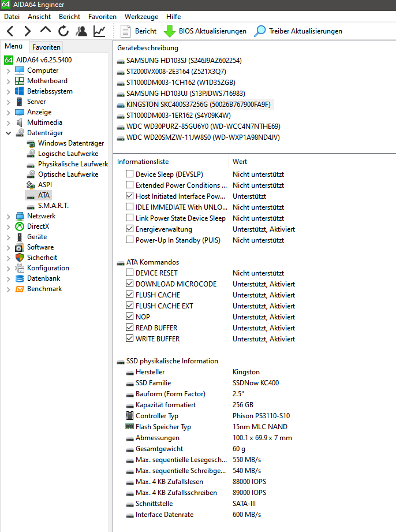Select the Betriebssystem Windows logo icon
Viewport: 396px width, 532px height.
click(x=20, y=91)
